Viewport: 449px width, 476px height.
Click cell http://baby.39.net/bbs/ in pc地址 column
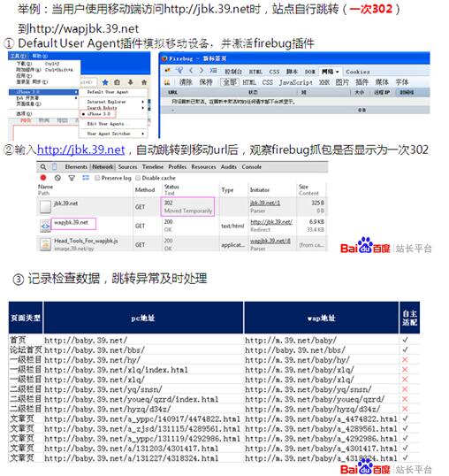click(x=95, y=350)
